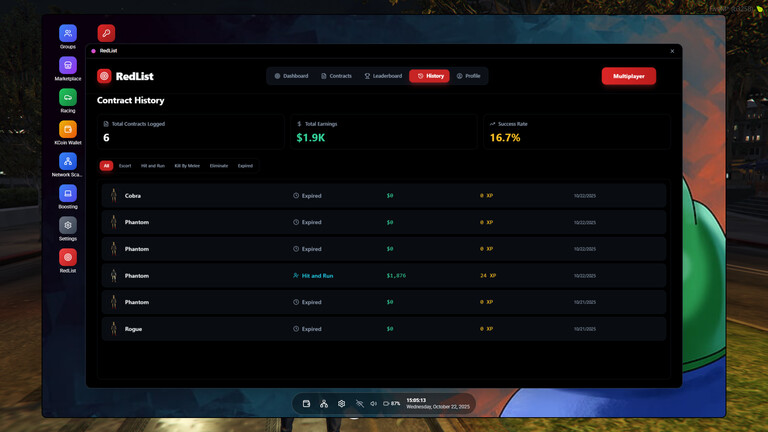Switch to the Contracts tab

pyautogui.click(x=336, y=76)
